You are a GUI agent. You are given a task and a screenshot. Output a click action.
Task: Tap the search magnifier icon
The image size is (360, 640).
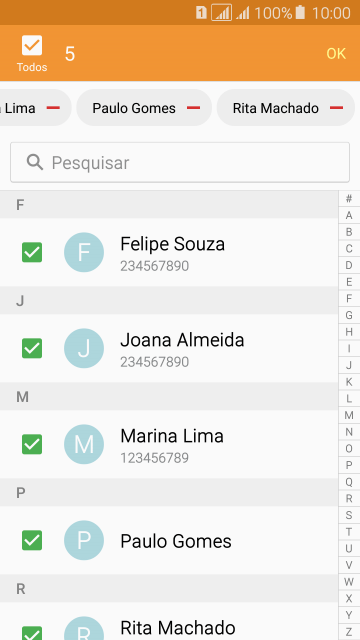35,162
